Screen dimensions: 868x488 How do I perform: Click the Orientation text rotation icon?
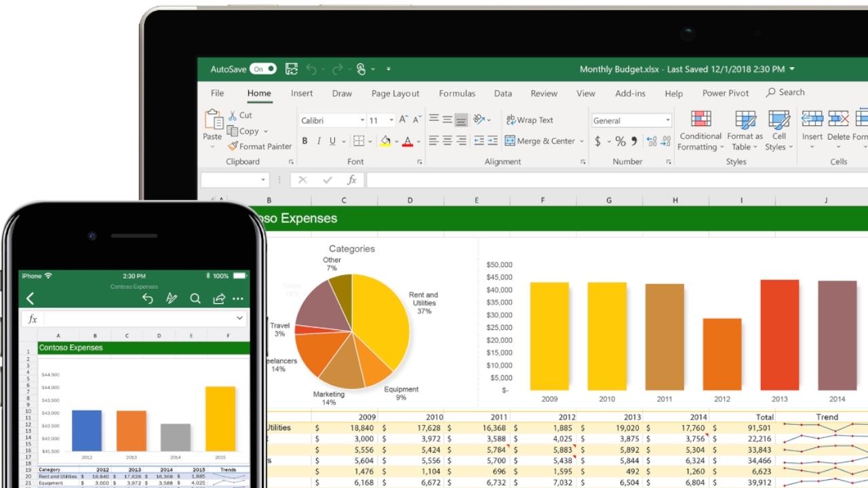pyautogui.click(x=479, y=119)
